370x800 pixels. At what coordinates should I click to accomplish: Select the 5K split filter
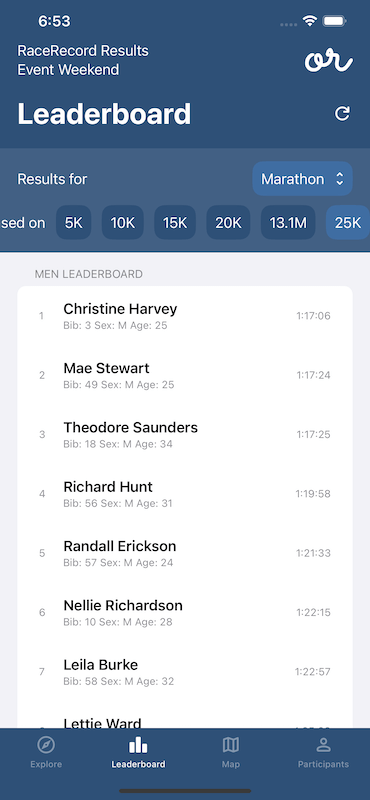[73, 222]
